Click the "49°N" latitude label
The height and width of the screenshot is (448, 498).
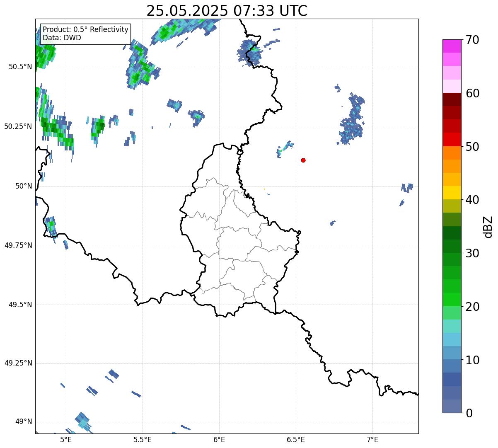24,422
